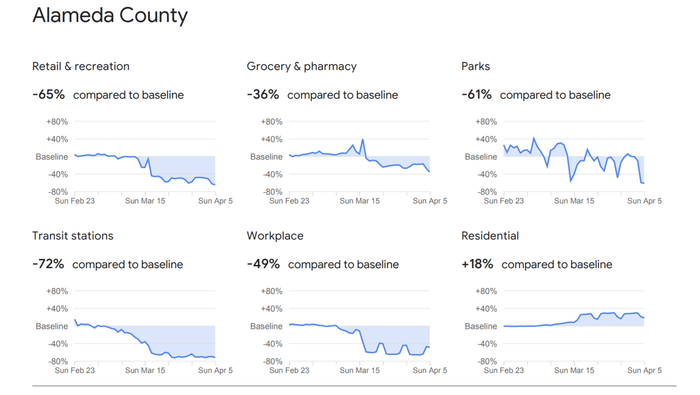
Task: Click the -72% transit value
Action: click(x=48, y=264)
